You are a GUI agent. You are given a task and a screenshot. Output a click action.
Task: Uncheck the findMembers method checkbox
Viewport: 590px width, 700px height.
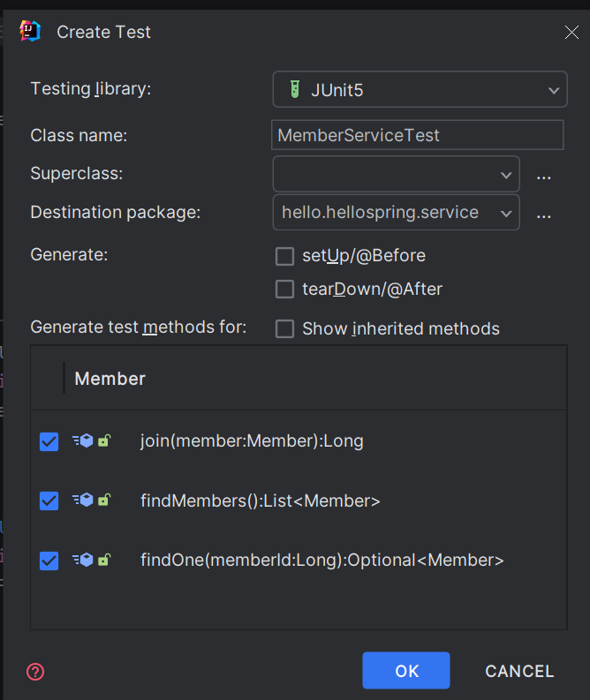pos(49,501)
